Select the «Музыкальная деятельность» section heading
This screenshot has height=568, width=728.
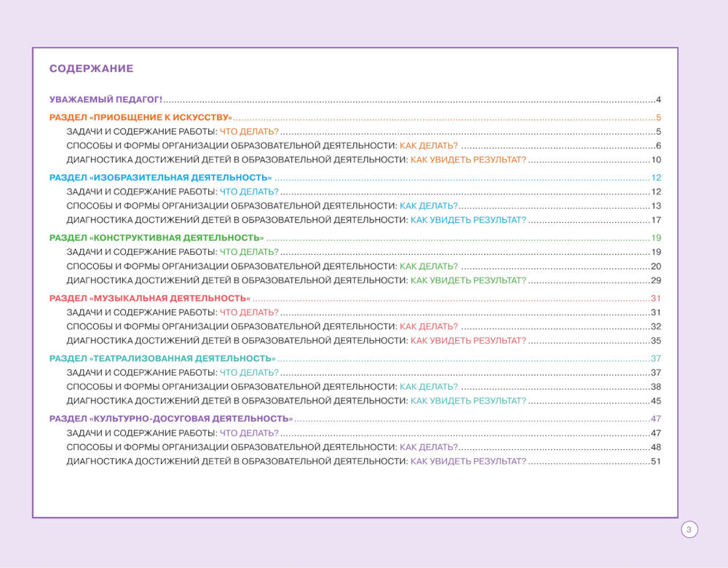(x=149, y=299)
